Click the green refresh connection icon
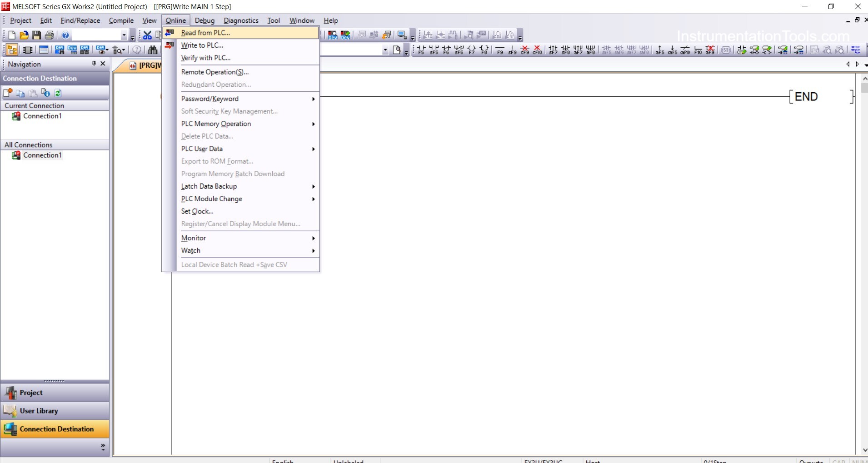 [x=58, y=93]
